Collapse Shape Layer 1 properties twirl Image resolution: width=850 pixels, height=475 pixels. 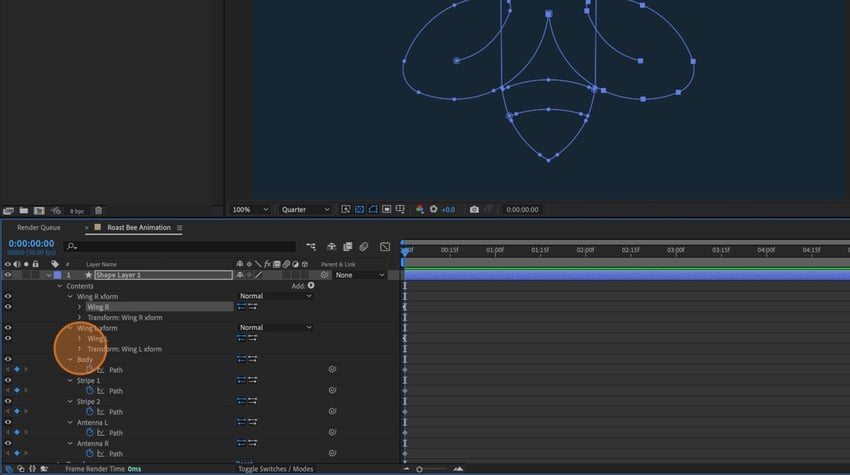tap(49, 275)
